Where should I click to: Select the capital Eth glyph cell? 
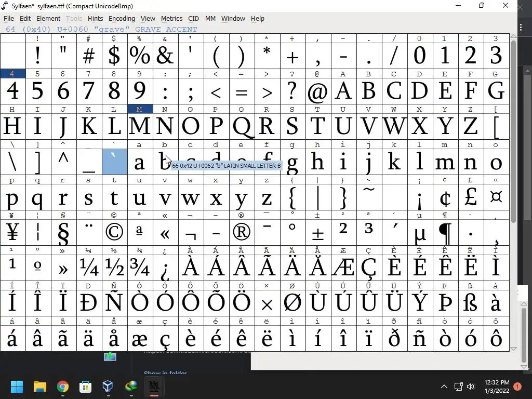(x=89, y=303)
